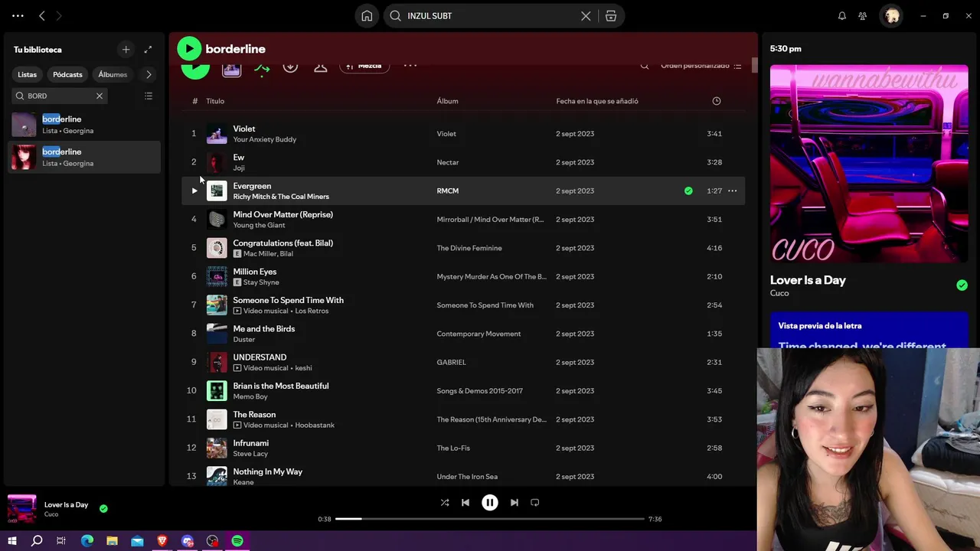Download the playlist with download icon
The height and width of the screenshot is (551, 980).
click(x=290, y=67)
